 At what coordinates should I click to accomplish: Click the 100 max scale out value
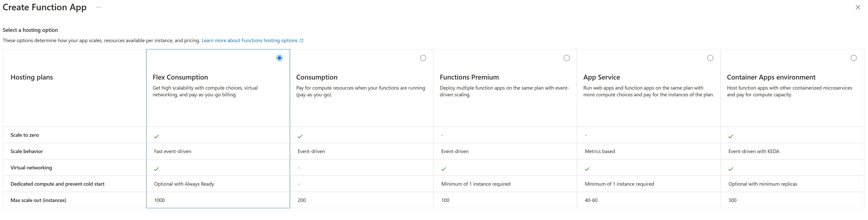tap(445, 200)
